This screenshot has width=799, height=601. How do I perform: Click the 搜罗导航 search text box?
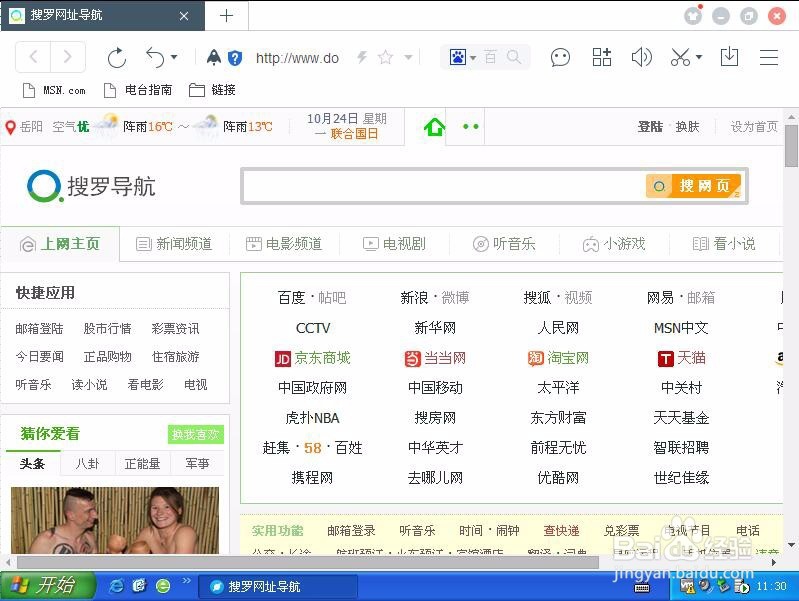(443, 186)
